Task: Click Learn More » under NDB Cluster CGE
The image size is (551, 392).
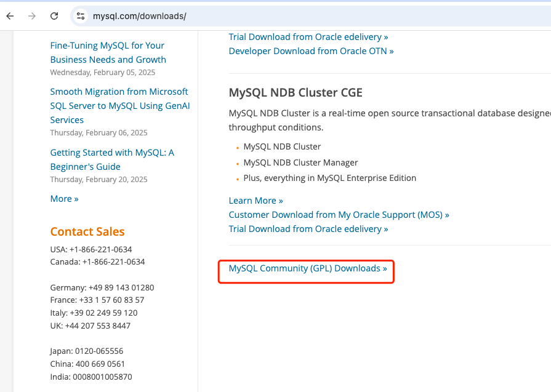Action: [256, 201]
